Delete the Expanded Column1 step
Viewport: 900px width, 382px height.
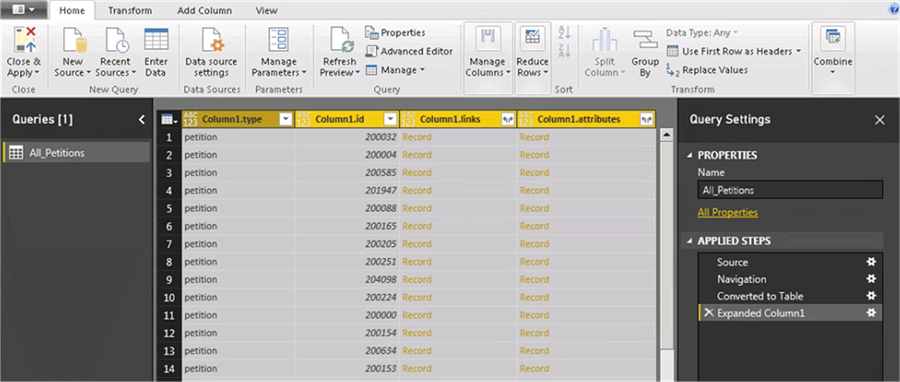coord(709,313)
